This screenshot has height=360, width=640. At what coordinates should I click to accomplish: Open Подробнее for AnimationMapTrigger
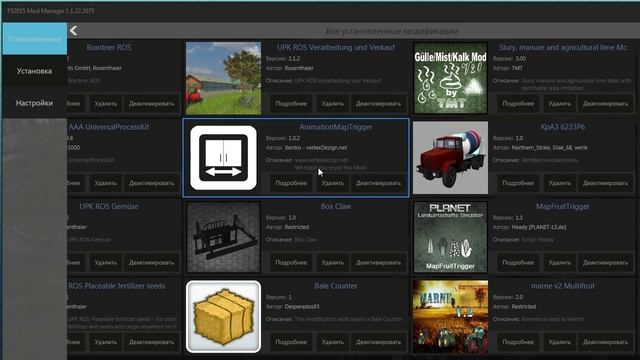tap(291, 183)
